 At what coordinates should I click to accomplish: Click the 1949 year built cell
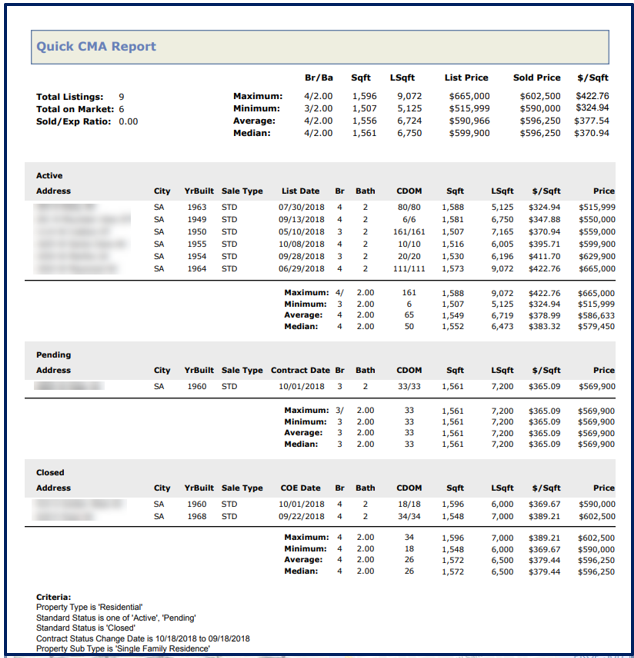click(196, 219)
